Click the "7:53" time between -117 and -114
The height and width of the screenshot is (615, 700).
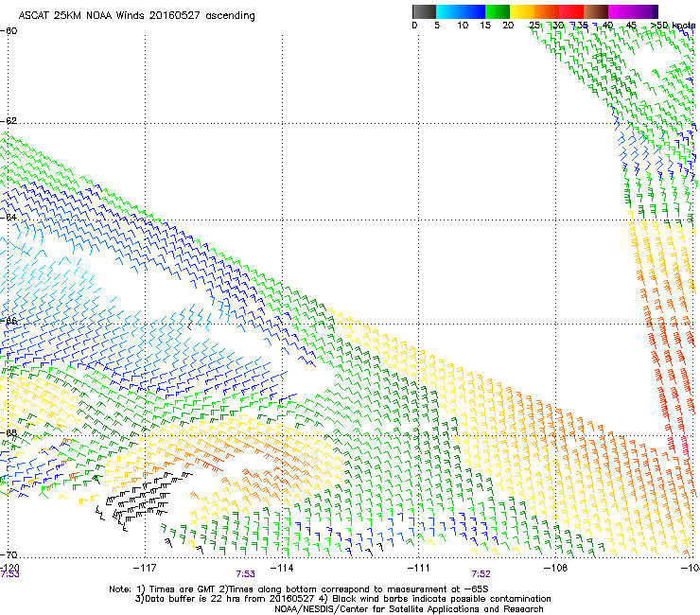coord(246,574)
